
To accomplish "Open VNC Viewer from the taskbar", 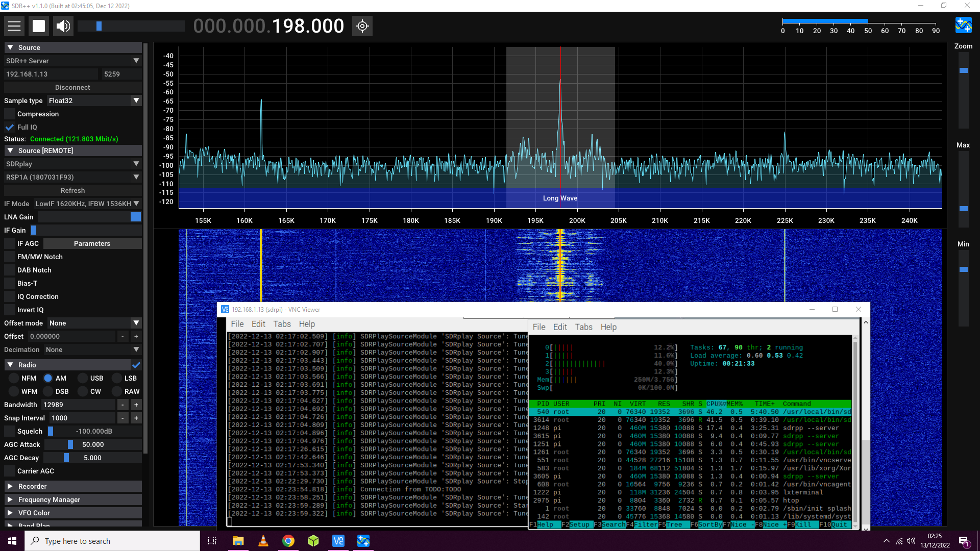I will point(338,541).
